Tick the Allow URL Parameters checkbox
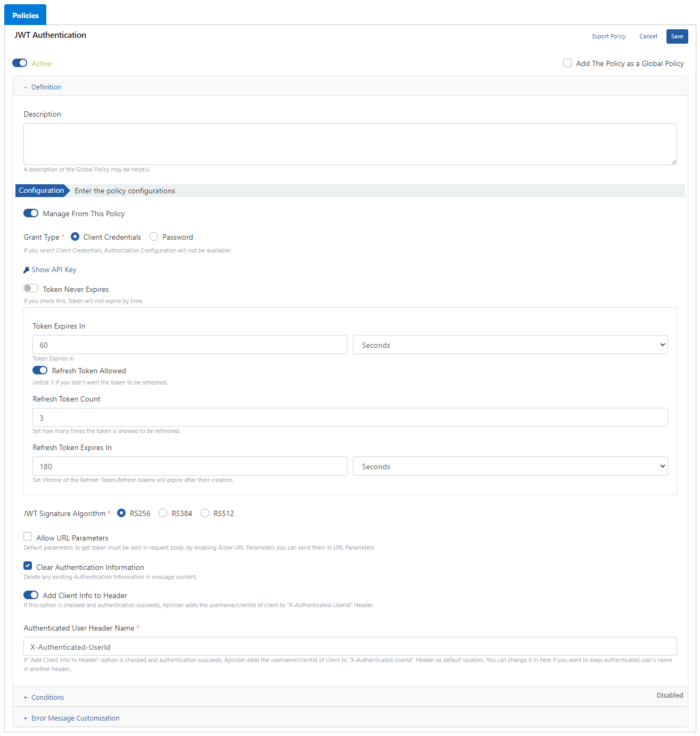Image resolution: width=700 pixels, height=736 pixels. click(x=28, y=537)
